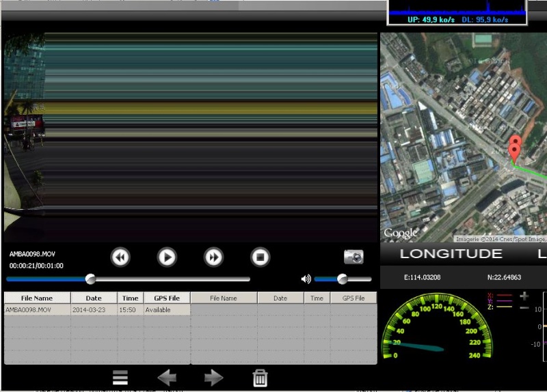Stop the video with the stop button

pyautogui.click(x=260, y=257)
